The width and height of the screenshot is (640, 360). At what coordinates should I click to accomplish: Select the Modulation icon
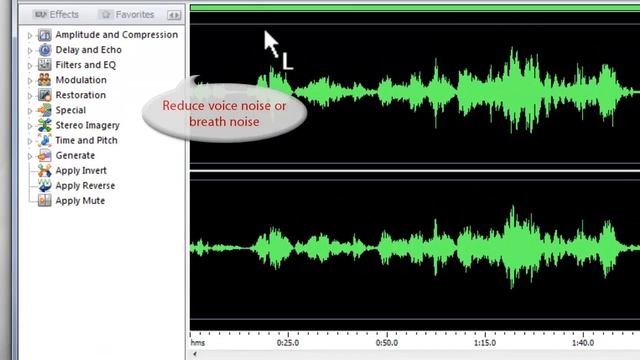[x=44, y=80]
